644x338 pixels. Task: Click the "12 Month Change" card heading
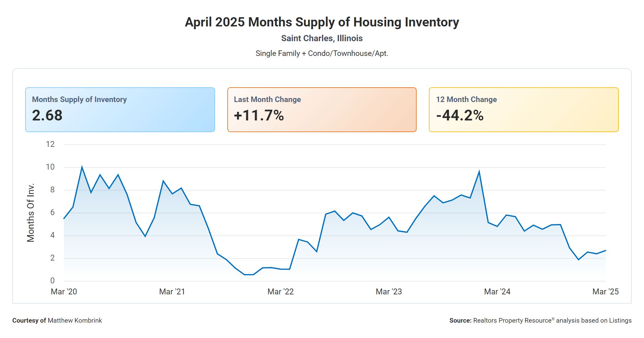point(466,100)
